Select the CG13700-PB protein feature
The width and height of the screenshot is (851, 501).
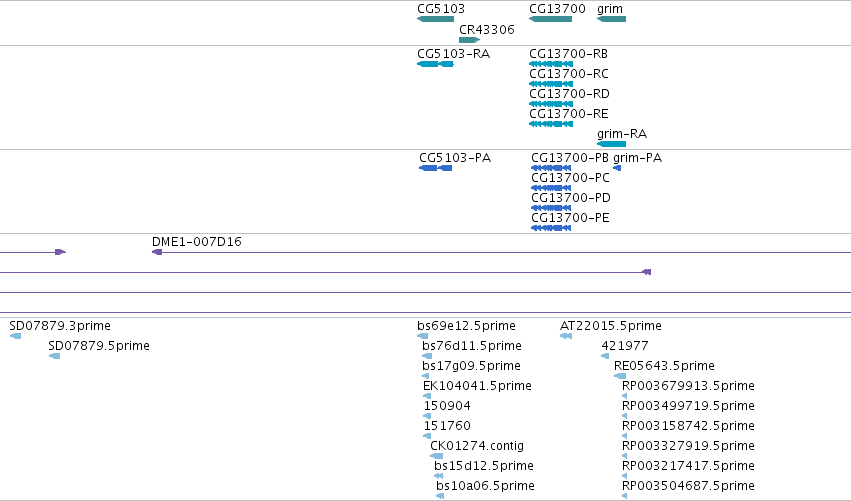(x=551, y=168)
